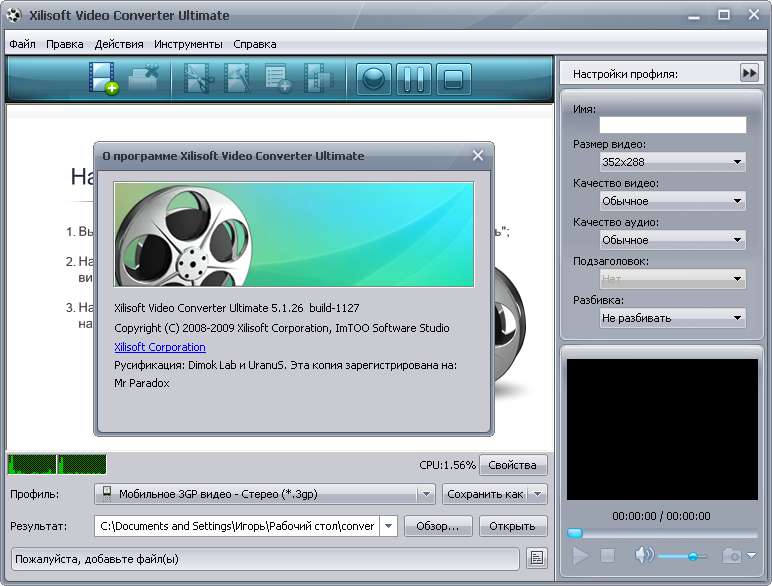The width and height of the screenshot is (772, 586).
Task: Expand the video size 352x288 dropdown
Action: click(x=672, y=162)
